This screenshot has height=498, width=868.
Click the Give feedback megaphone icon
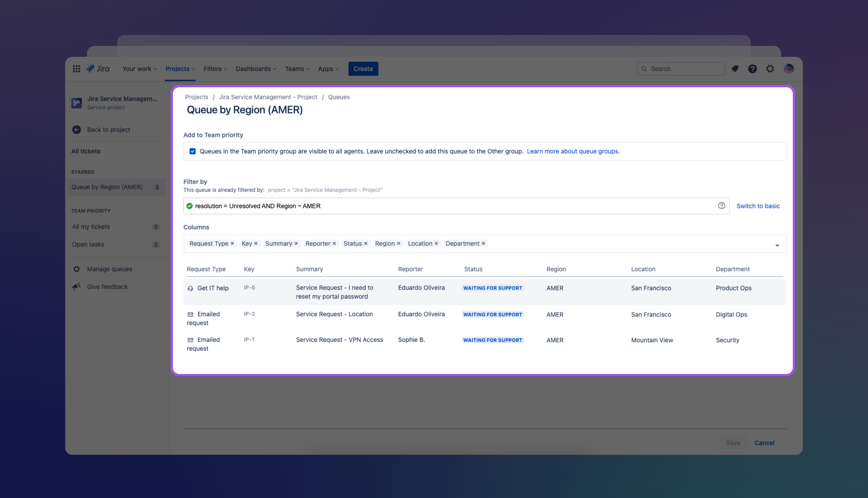tap(76, 287)
